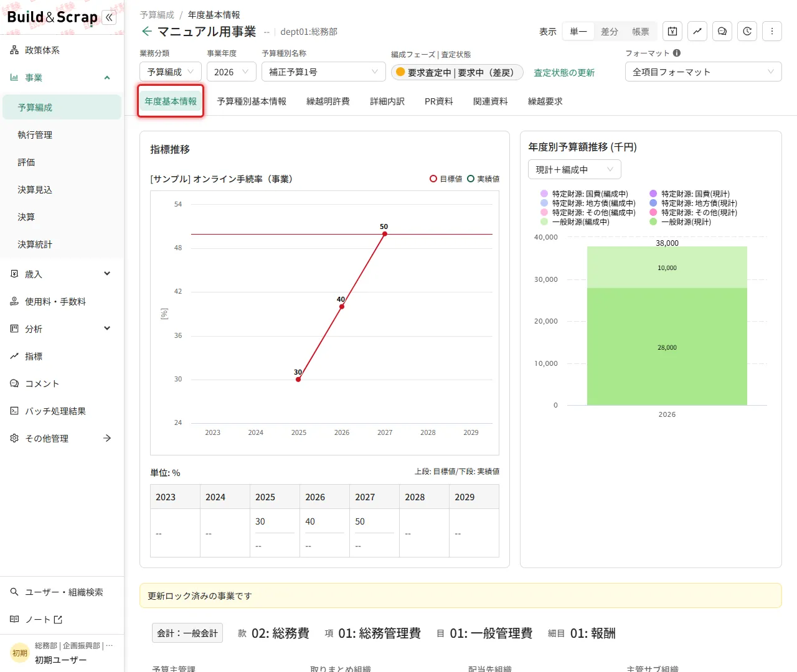Toggle 一般財源(現計) legend entry
The image size is (797, 672).
(680, 222)
